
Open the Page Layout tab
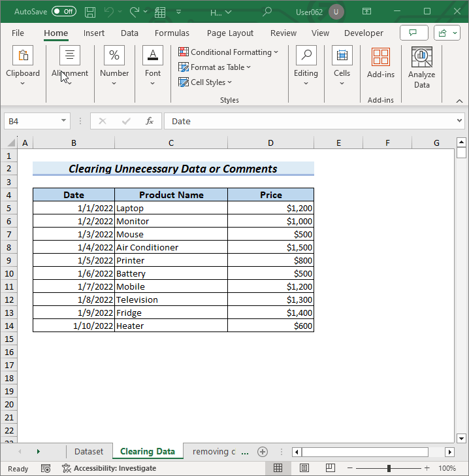230,33
